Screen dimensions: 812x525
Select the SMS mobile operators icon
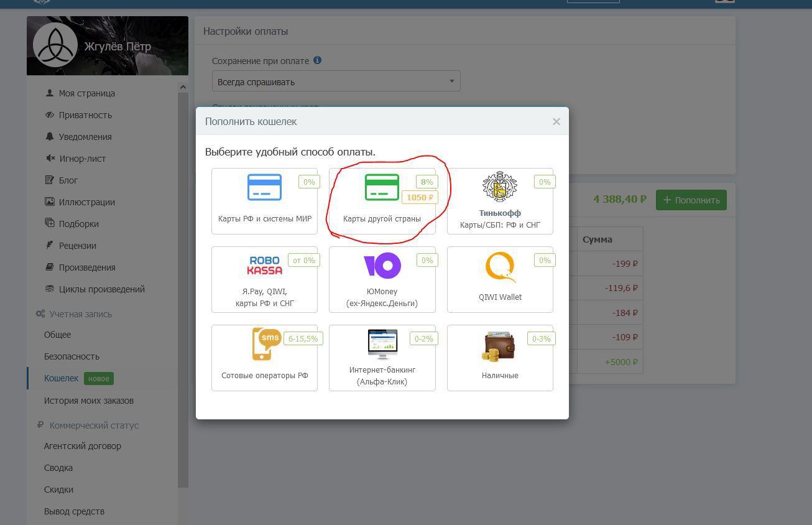pos(266,344)
